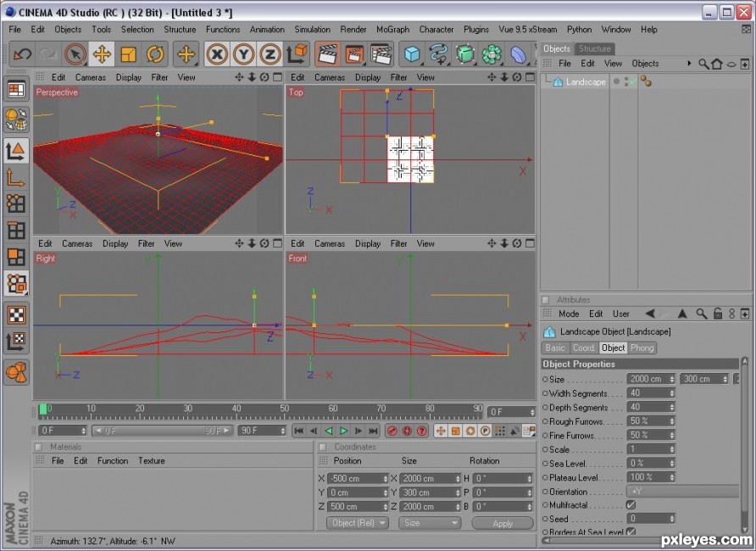The image size is (756, 551).
Task: Click the Undo arrow in the top toolbar
Action: point(22,54)
